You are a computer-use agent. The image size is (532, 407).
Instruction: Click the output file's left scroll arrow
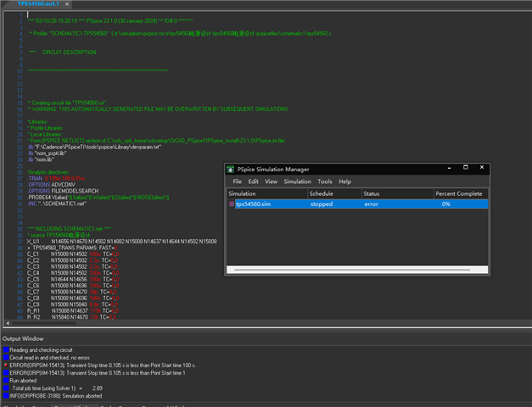[8, 323]
